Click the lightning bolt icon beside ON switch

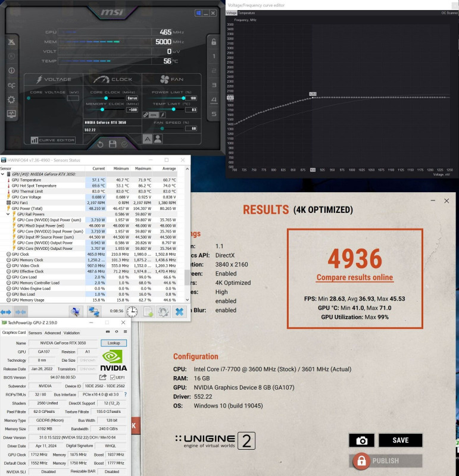pyautogui.click(x=163, y=115)
